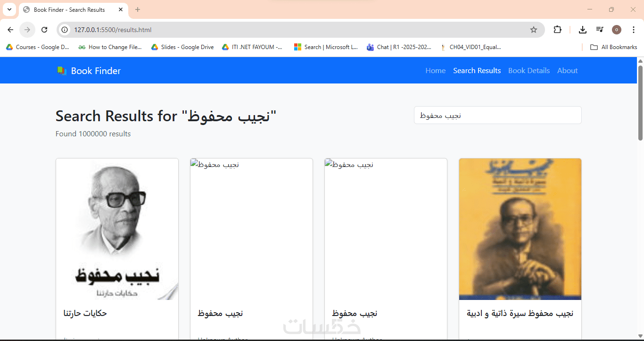Click the Search Results for heading
Viewport: 644px width, 341px height.
[166, 116]
